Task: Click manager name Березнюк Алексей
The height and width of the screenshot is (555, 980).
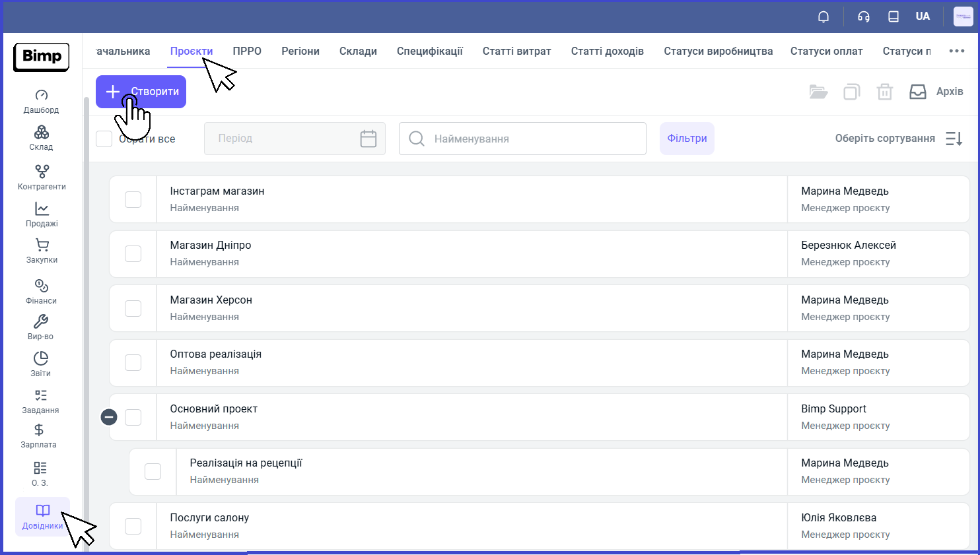Action: (849, 245)
